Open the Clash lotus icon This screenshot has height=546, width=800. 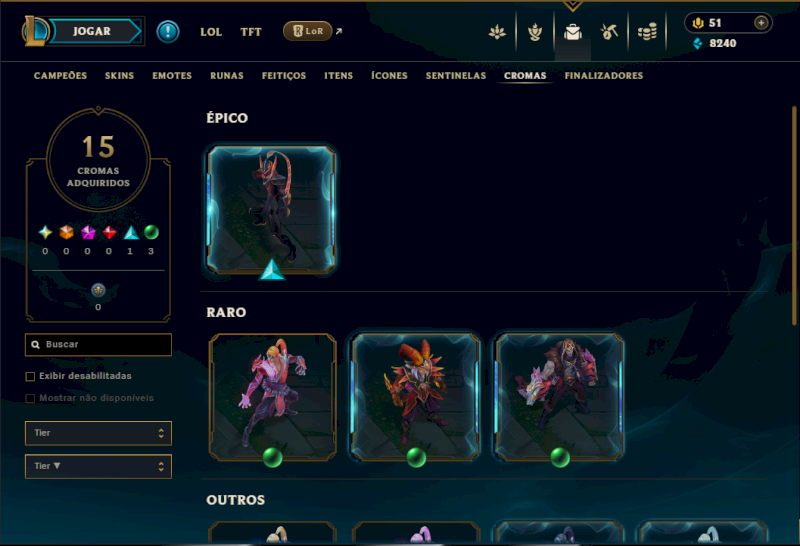click(497, 32)
